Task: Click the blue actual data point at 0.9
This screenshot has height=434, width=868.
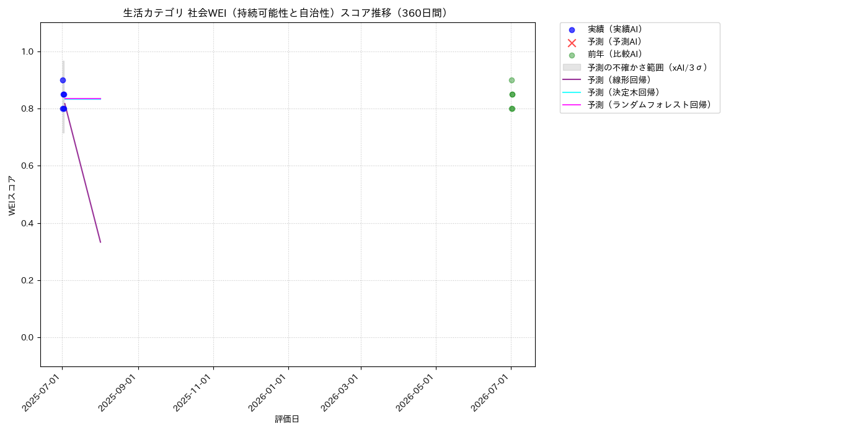Action: click(x=63, y=80)
